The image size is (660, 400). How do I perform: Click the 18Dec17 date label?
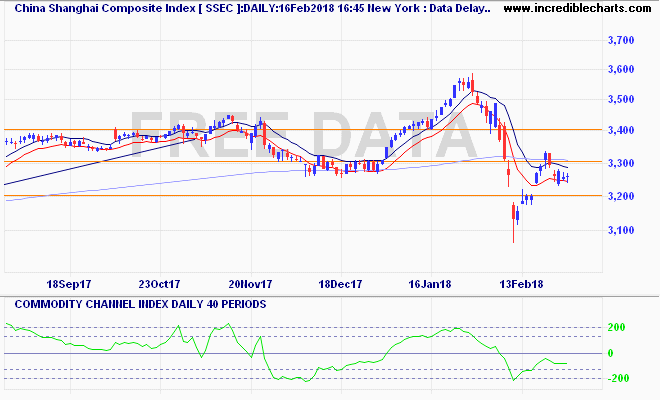click(x=338, y=283)
